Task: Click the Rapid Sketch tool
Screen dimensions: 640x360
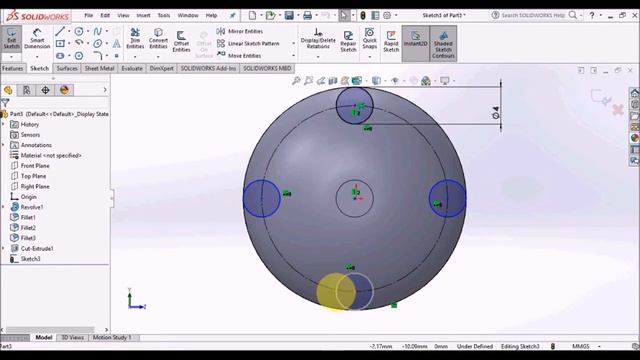Action: [391, 41]
